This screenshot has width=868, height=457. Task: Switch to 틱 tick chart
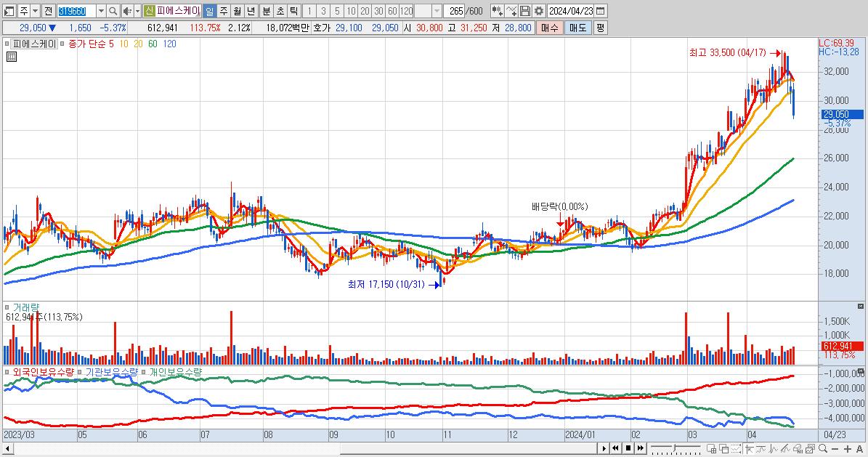(294, 10)
